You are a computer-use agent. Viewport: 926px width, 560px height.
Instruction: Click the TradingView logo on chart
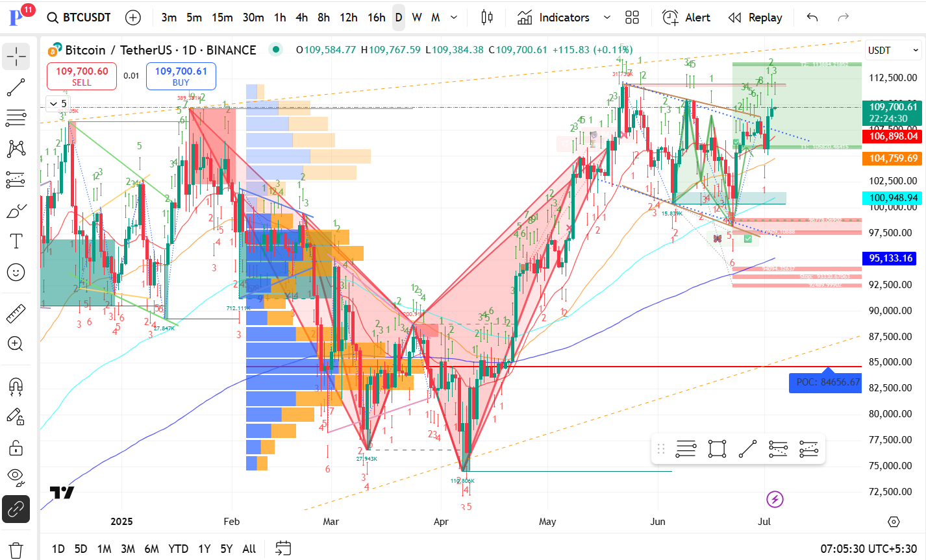62,493
